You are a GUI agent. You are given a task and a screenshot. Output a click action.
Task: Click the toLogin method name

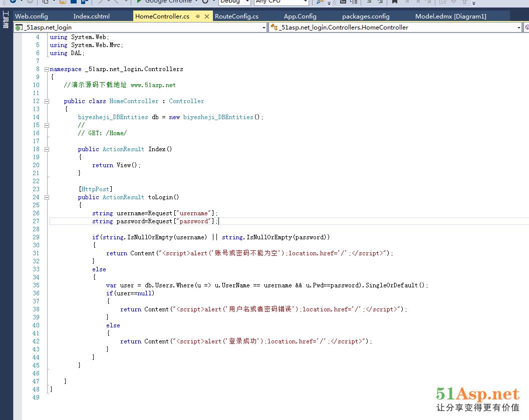(x=160, y=197)
